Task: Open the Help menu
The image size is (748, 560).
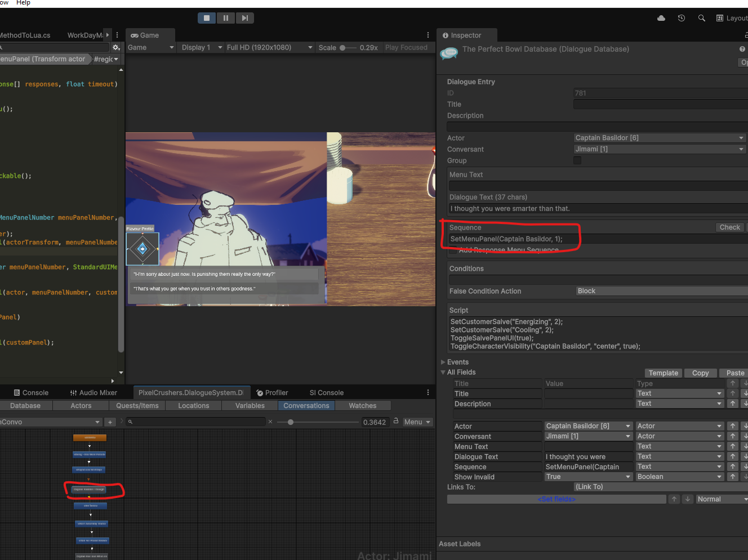Action: [x=23, y=3]
